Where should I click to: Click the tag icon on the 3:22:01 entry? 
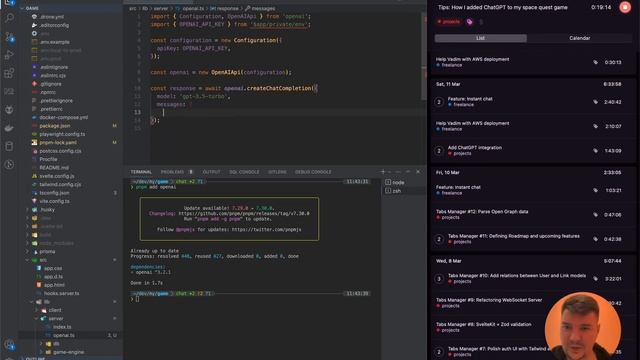tap(596, 279)
